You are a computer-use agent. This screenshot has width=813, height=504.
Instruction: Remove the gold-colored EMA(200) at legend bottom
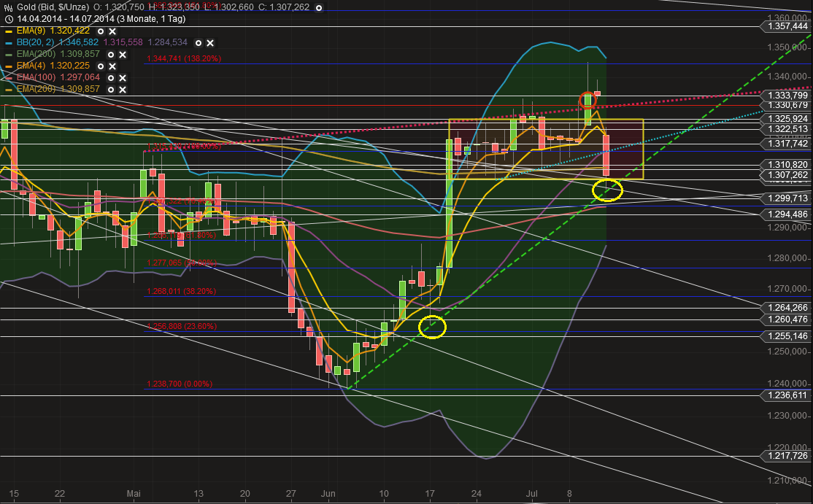coord(123,88)
